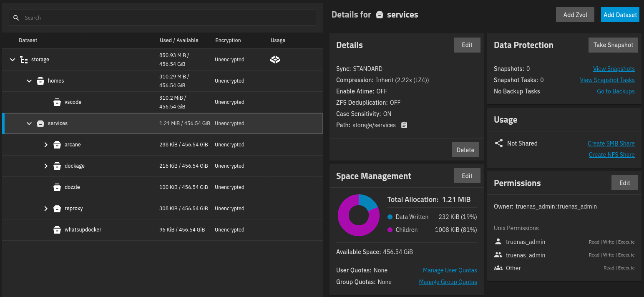Click the storage pool usage icon
Screen dimensions: 644x297
tap(275, 60)
